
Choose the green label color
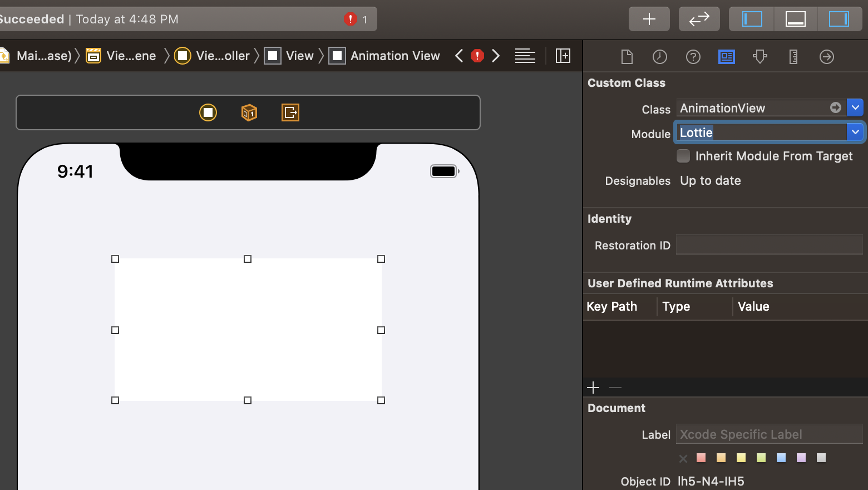[761, 458]
